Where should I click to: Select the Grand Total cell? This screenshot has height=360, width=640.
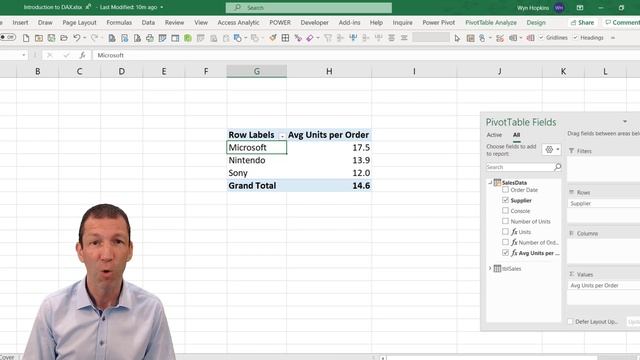click(x=256, y=185)
